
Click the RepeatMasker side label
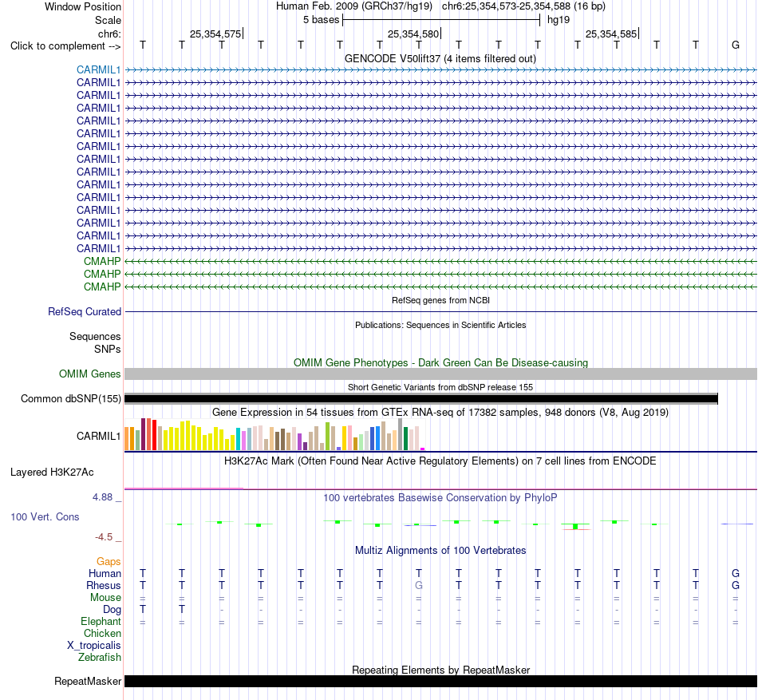pos(88,681)
